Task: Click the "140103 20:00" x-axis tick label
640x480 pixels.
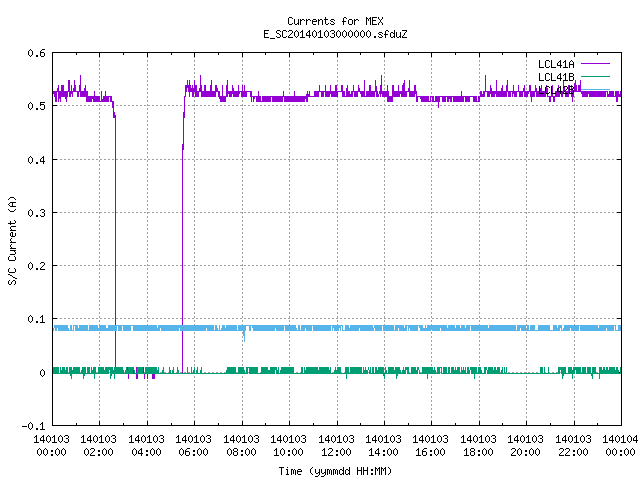Action: (x=525, y=446)
